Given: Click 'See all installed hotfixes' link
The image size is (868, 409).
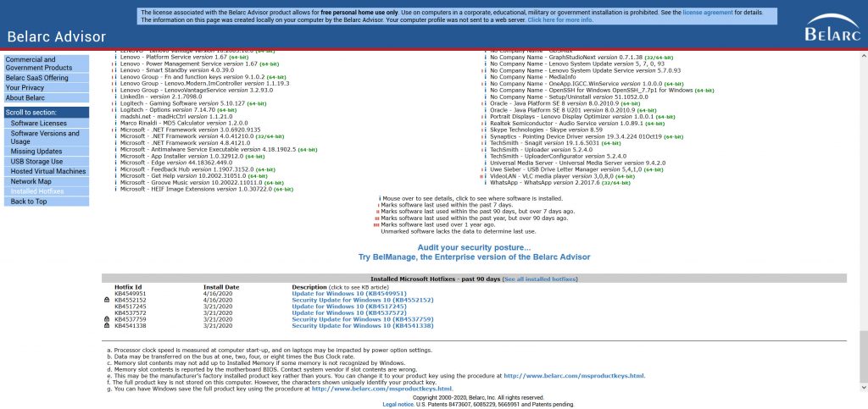Looking at the screenshot, I should 540,279.
